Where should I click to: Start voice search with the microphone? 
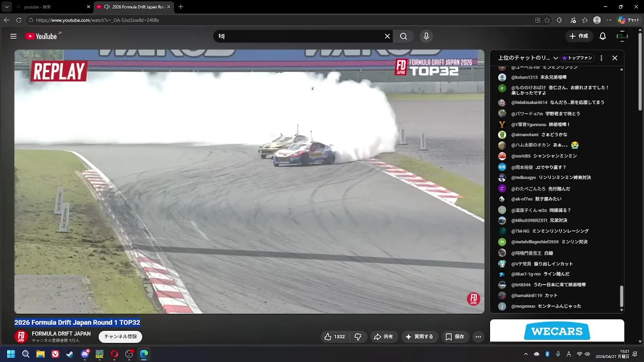pyautogui.click(x=426, y=36)
